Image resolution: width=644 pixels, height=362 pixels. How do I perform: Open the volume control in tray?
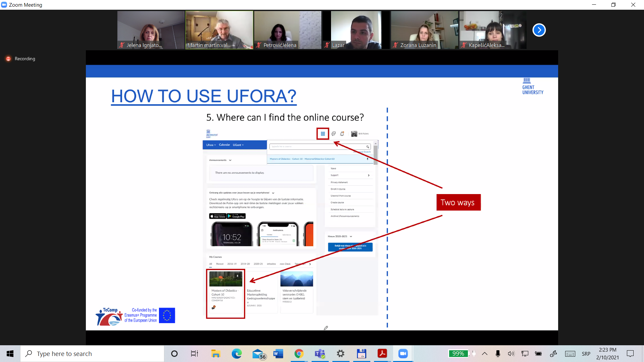[511, 354]
